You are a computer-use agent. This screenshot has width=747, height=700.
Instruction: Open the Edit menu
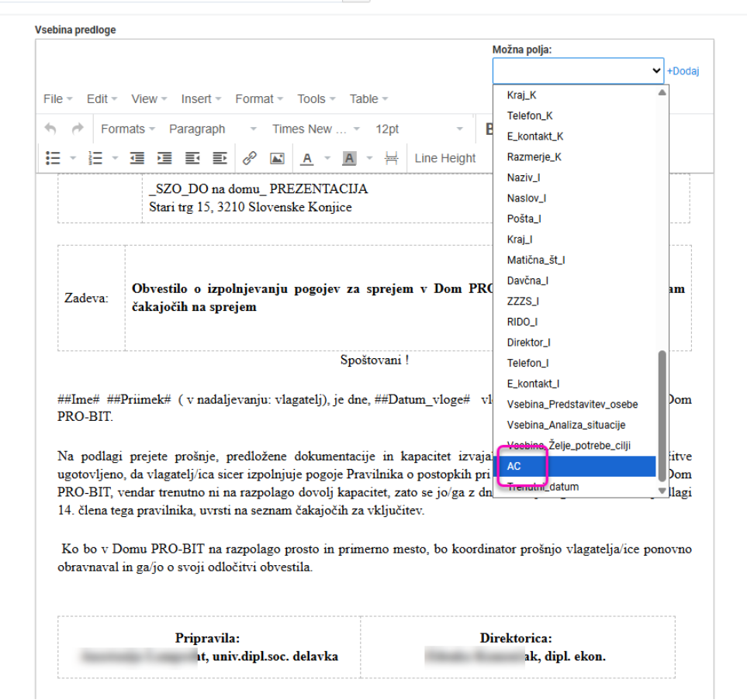102,99
